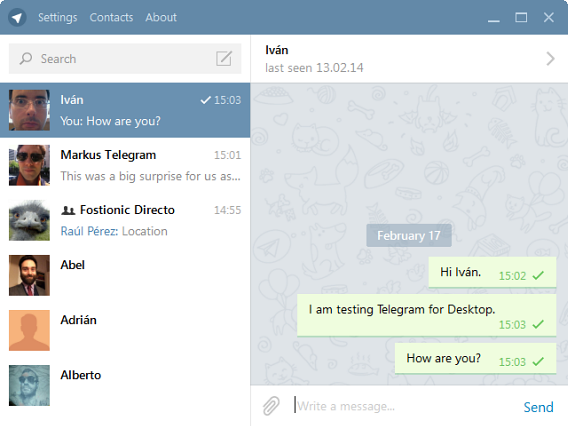The height and width of the screenshot is (426, 568).
Task: Click the Iván chat header name
Action: tap(277, 50)
